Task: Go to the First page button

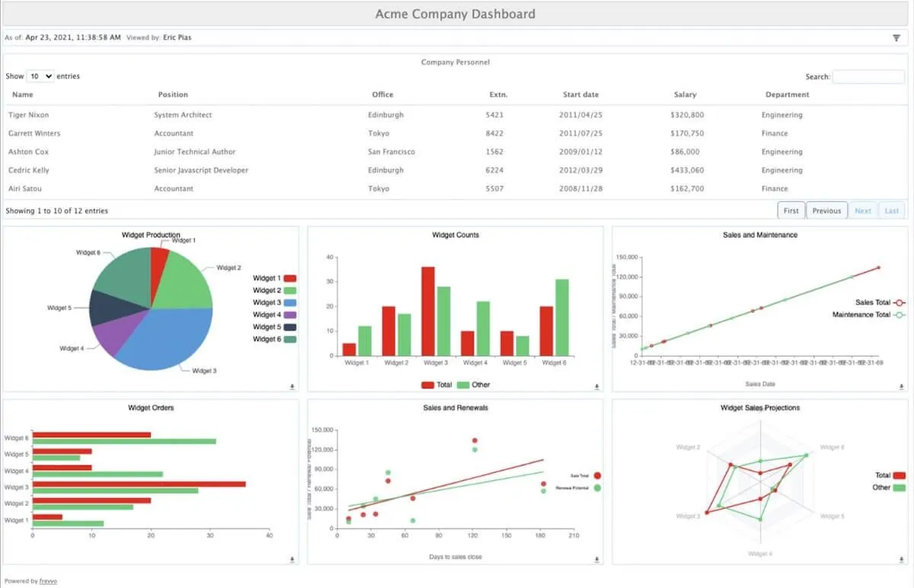Action: click(x=791, y=210)
